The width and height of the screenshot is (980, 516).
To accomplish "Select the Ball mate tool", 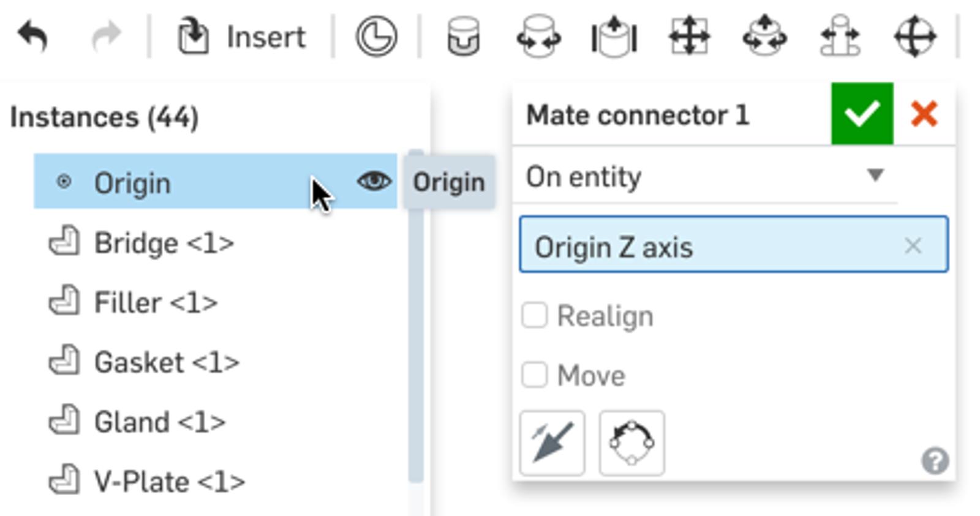I will (915, 37).
